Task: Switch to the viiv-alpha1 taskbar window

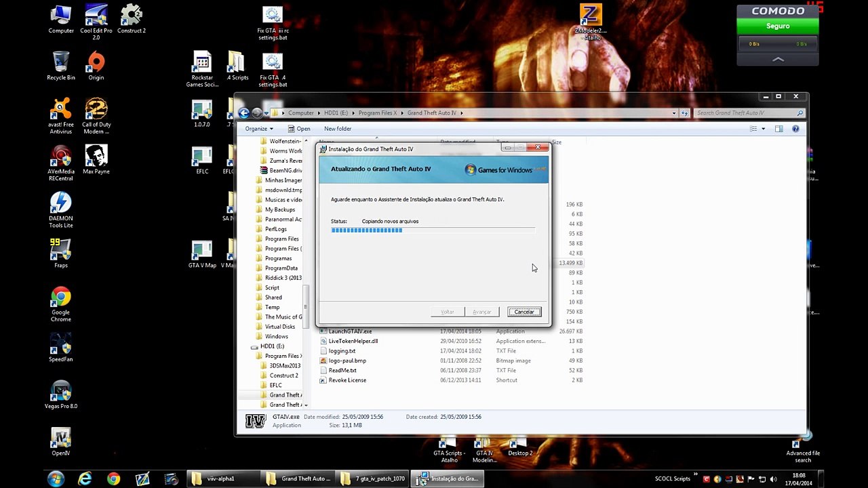Action: pos(224,479)
